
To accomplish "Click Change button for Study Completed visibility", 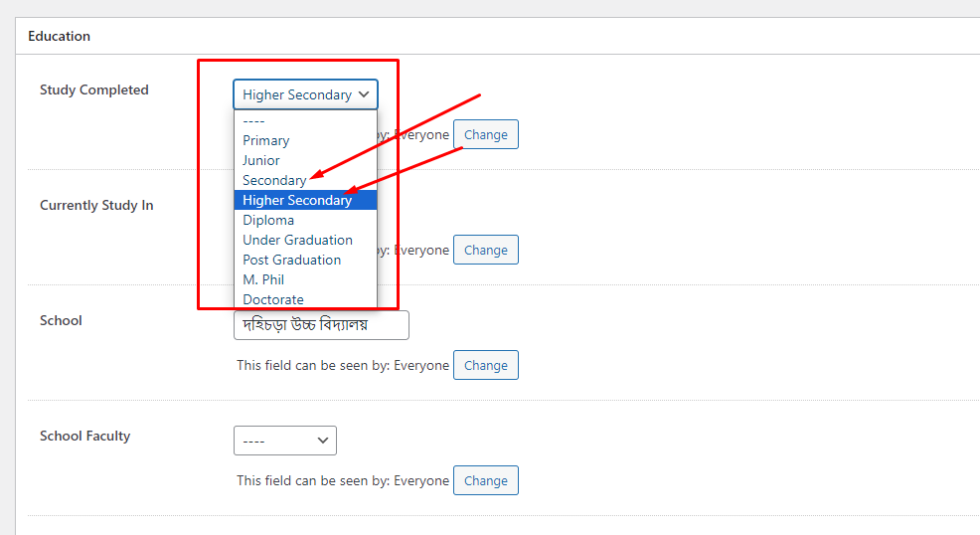I will tap(485, 134).
